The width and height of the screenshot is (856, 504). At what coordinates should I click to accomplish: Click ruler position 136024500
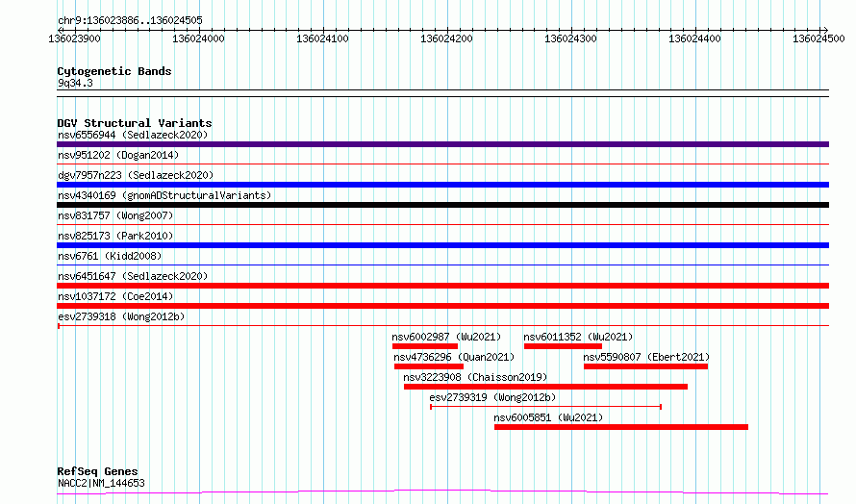818,38
